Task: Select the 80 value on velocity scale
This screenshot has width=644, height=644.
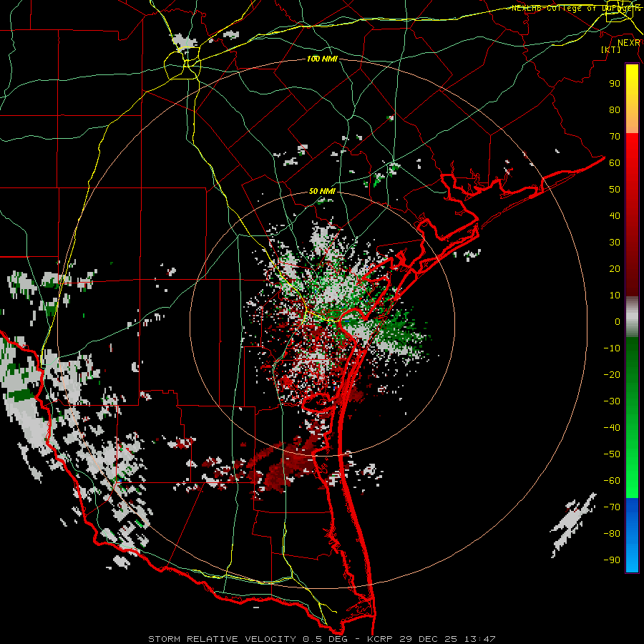Action: point(615,109)
